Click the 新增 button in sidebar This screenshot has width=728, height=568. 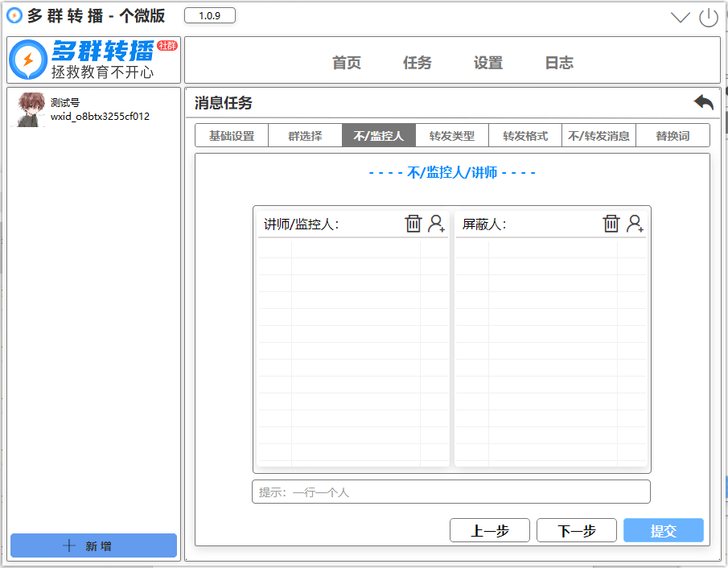(94, 545)
